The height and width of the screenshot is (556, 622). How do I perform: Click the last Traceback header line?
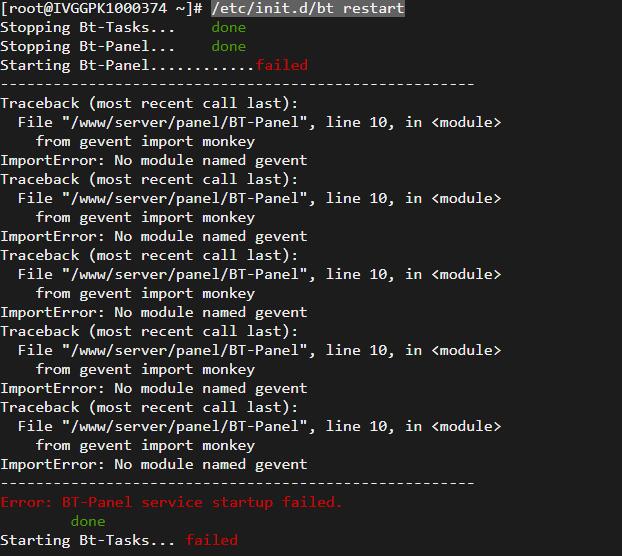tap(149, 407)
